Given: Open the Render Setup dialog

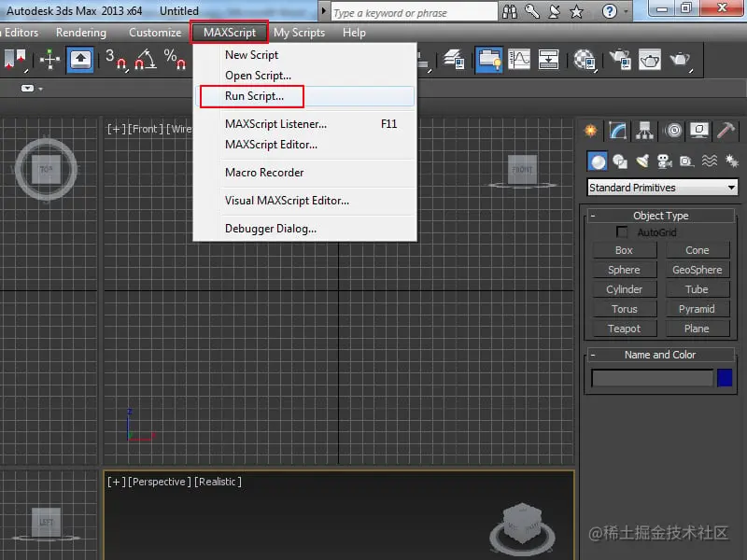Looking at the screenshot, I should coord(620,61).
